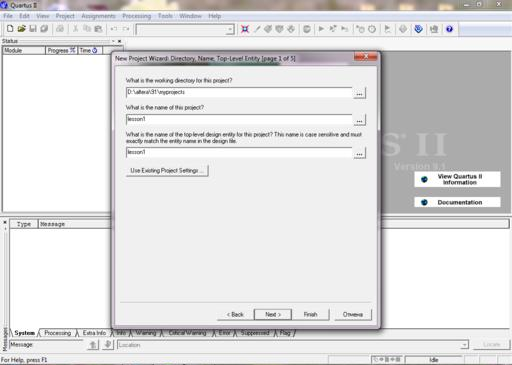Click the ... button beside project name field
Image resolution: width=512 pixels, height=365 pixels.
point(359,120)
